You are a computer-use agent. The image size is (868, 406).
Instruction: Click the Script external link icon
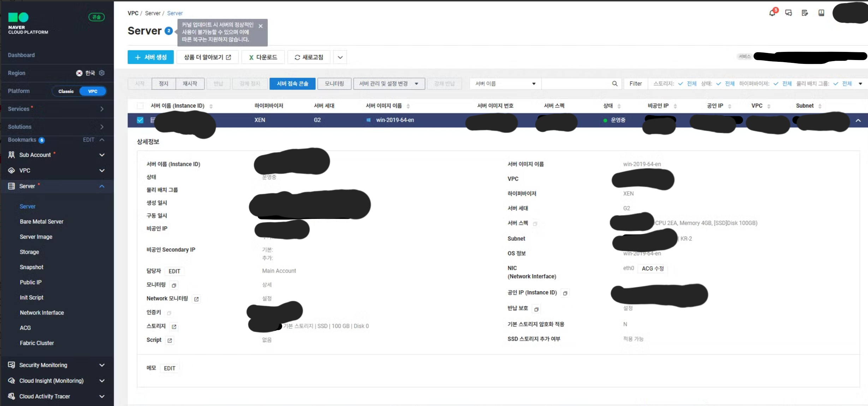click(x=170, y=340)
